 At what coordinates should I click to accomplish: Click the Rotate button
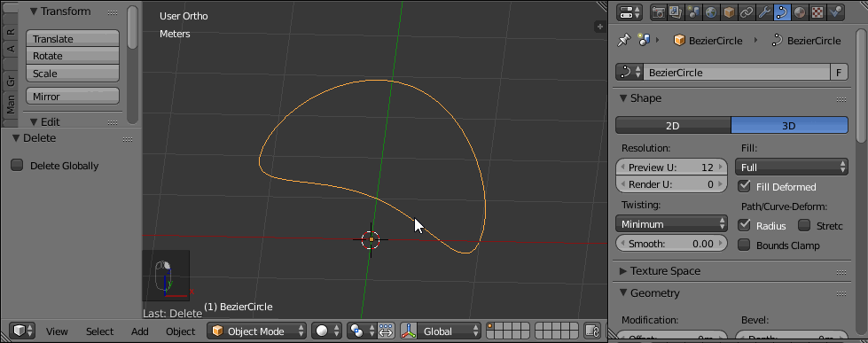coord(73,55)
